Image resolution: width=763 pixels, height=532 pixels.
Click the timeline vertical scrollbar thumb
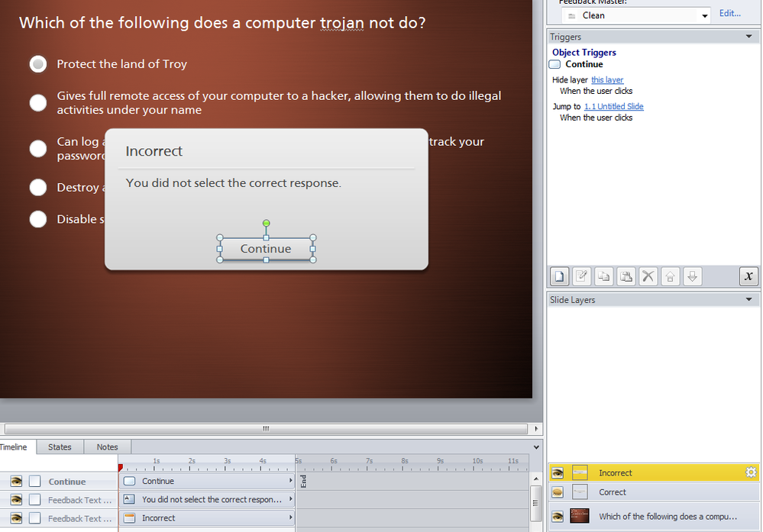click(535, 503)
